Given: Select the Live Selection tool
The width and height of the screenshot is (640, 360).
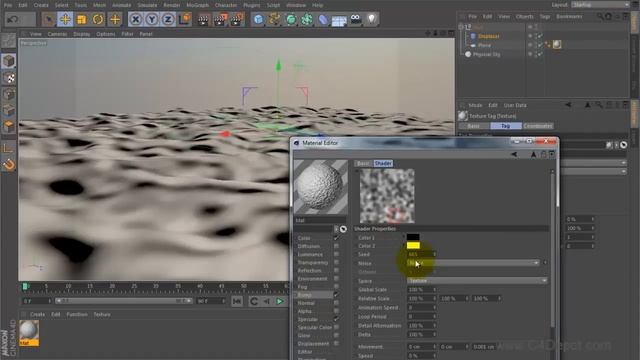Looking at the screenshot, I should coord(49,19).
